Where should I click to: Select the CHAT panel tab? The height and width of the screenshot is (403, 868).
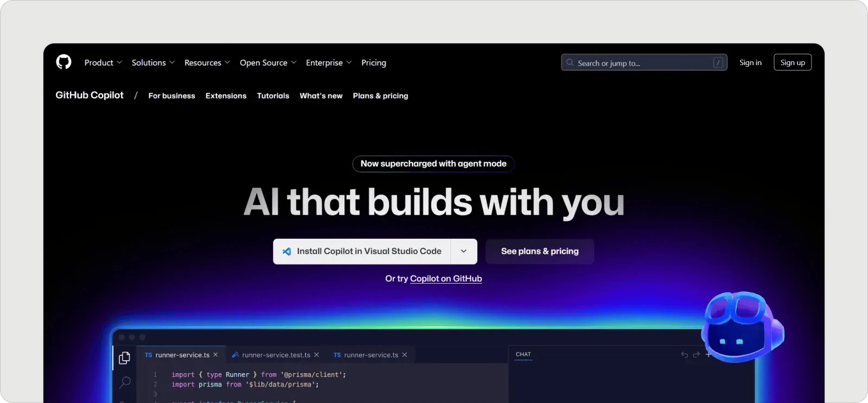coord(524,354)
